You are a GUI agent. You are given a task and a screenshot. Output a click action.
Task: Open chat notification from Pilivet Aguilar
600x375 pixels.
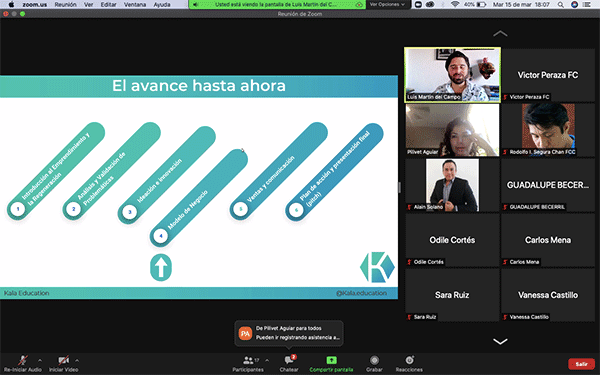point(289,333)
